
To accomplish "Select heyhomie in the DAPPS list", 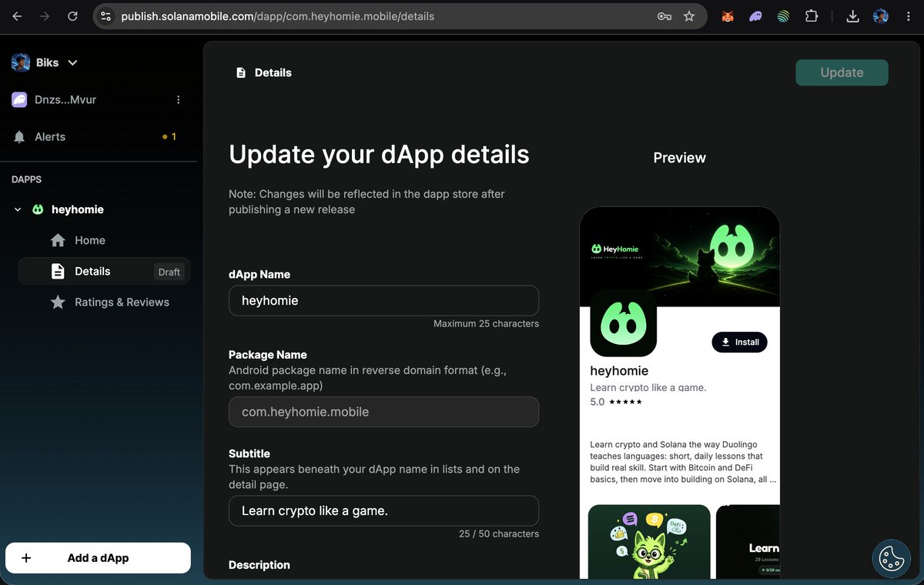I will 77,209.
